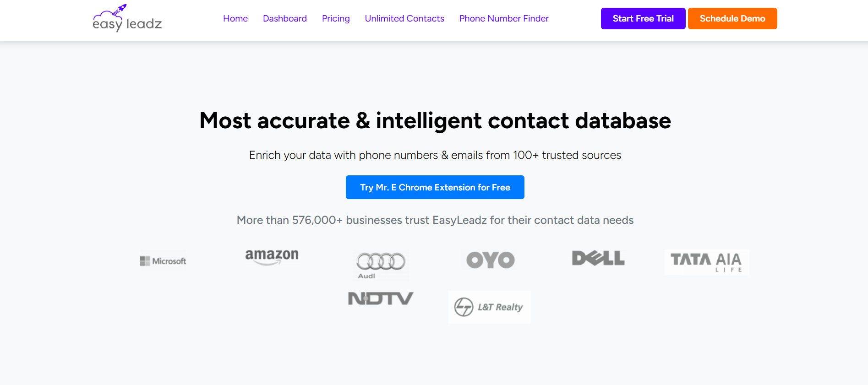Select the NDTV brand logo
Viewport: 868px width, 385px height.
[380, 298]
